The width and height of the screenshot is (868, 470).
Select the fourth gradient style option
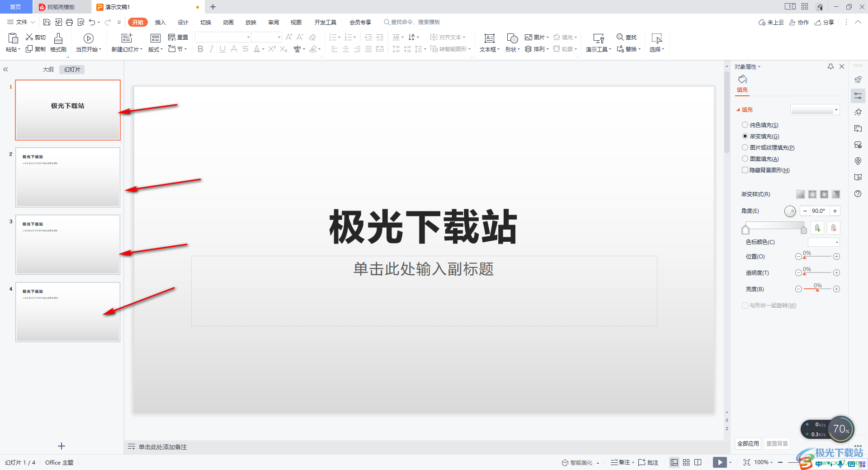point(836,194)
